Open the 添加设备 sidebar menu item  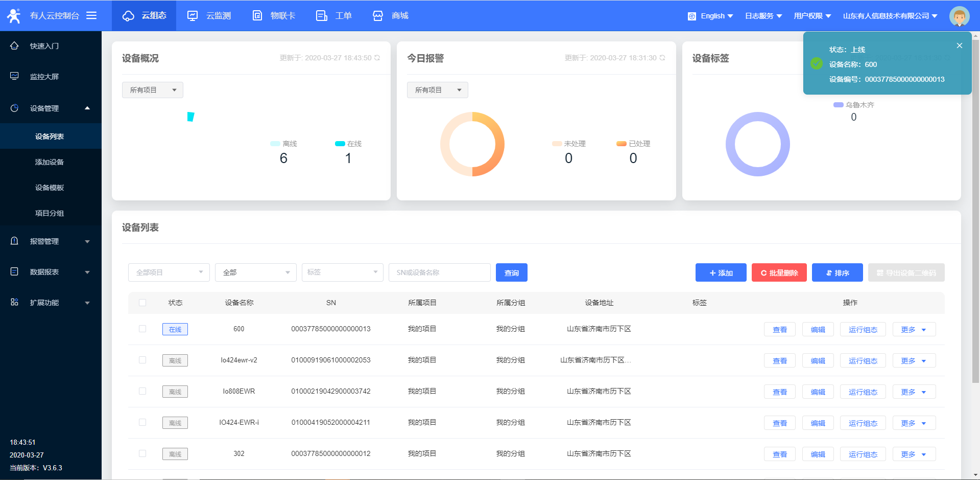50,162
